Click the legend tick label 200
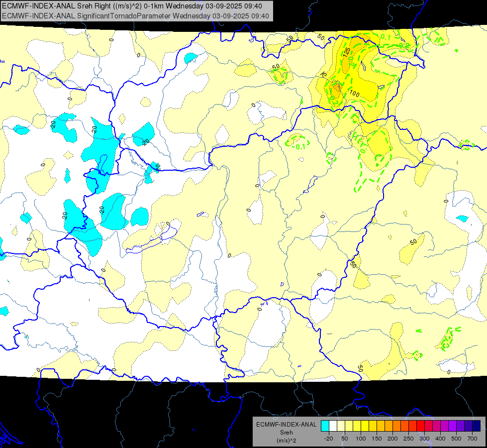 pos(392,439)
